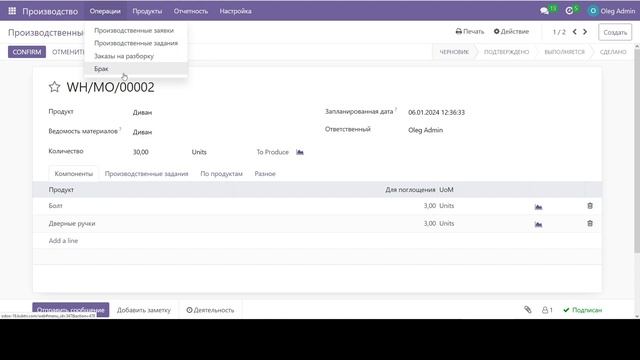Viewport: 640px width, 360px height.
Task: Open the messages chat icon
Action: coord(544,11)
